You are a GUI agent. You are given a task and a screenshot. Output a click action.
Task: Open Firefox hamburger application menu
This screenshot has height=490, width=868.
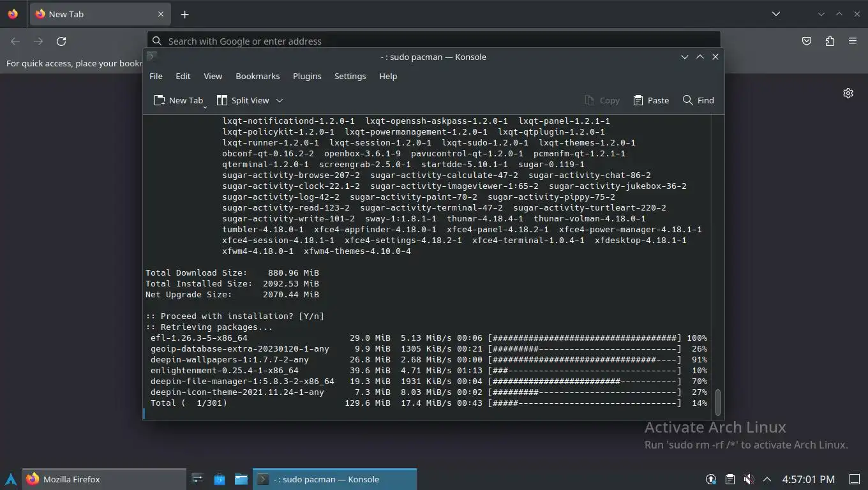point(853,41)
